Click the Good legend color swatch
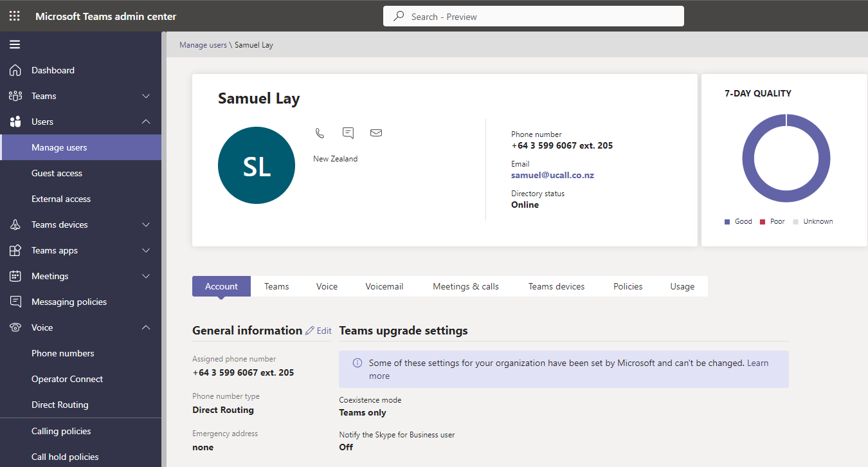Image resolution: width=868 pixels, height=467 pixels. click(x=728, y=221)
